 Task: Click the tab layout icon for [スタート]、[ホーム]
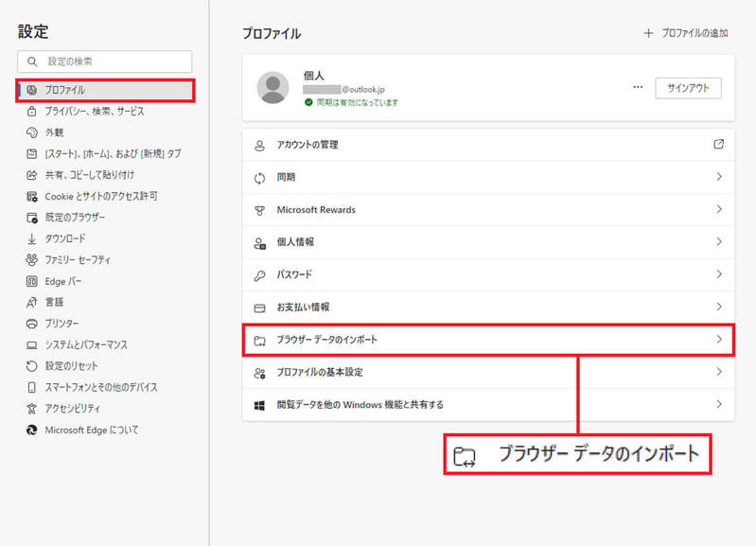pyautogui.click(x=32, y=154)
